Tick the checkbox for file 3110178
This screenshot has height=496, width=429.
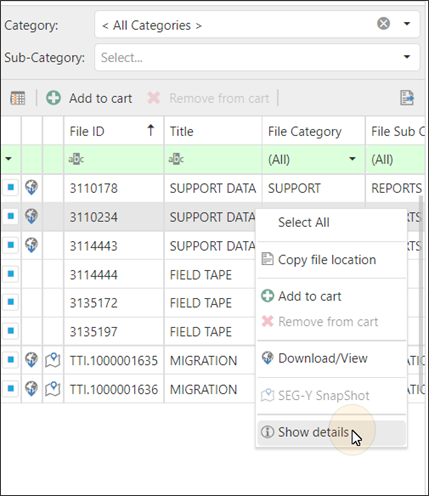click(11, 187)
